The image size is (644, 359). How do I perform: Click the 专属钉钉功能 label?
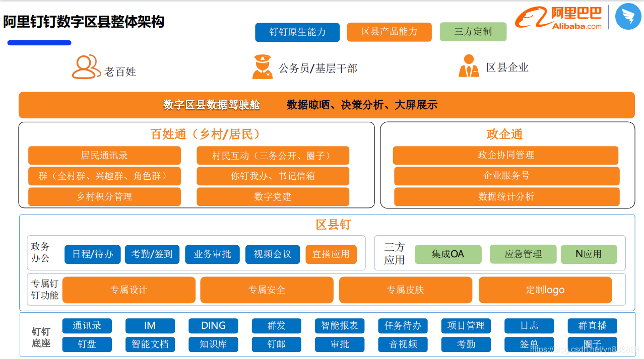pyautogui.click(x=45, y=290)
